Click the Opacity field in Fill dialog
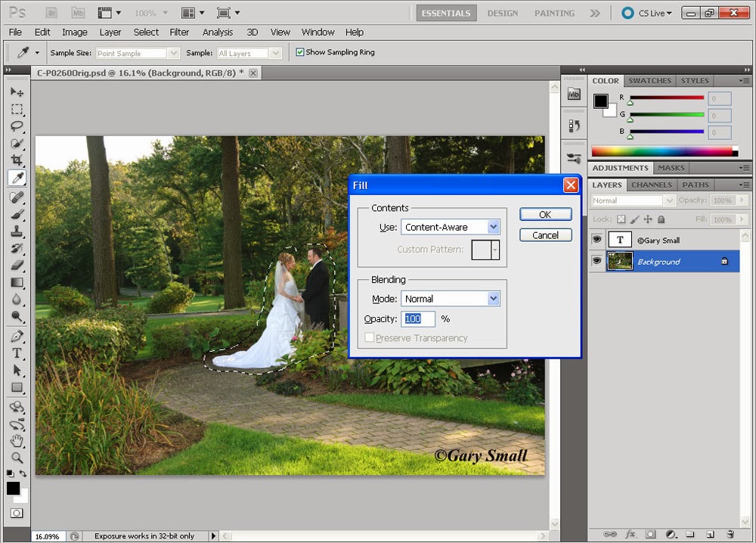This screenshot has width=756, height=543. coord(418,318)
